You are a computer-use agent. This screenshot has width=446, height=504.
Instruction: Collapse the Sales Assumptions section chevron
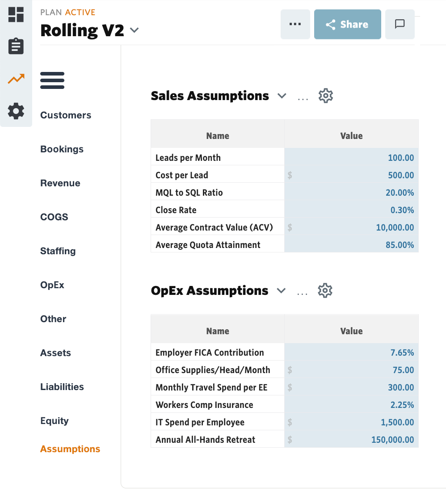click(282, 96)
